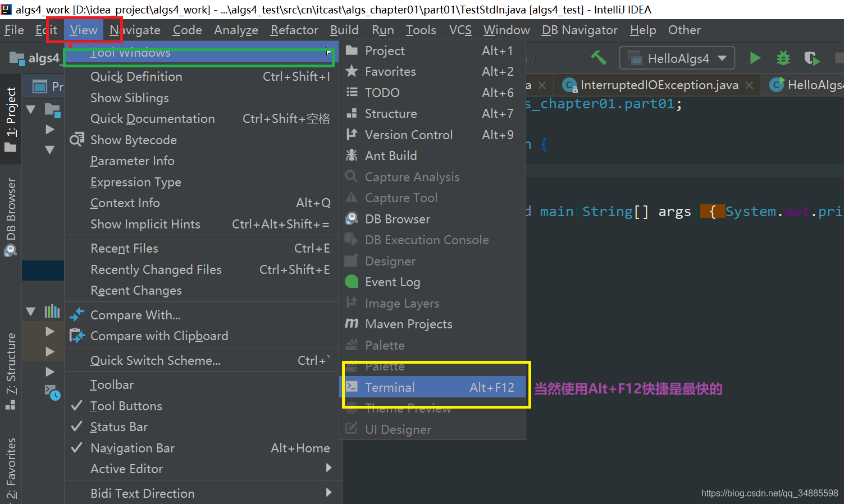Click Compare with Clipboard icon
Image resolution: width=844 pixels, height=504 pixels.
pos(77,336)
